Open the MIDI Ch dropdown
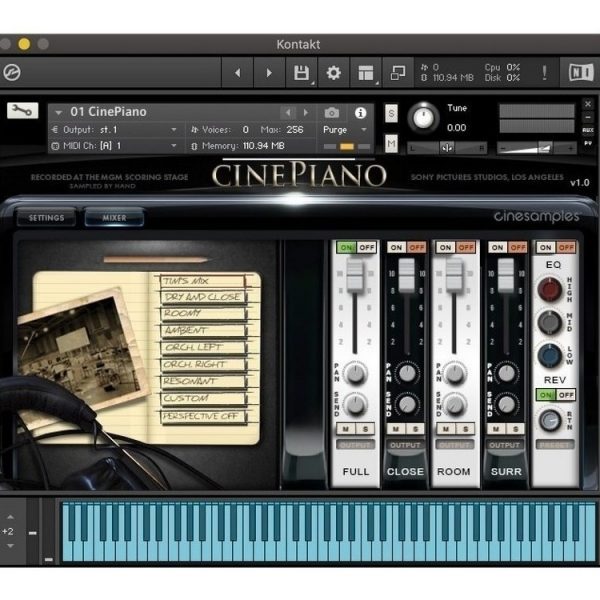Viewport: 600px width, 600px height. pos(114,146)
